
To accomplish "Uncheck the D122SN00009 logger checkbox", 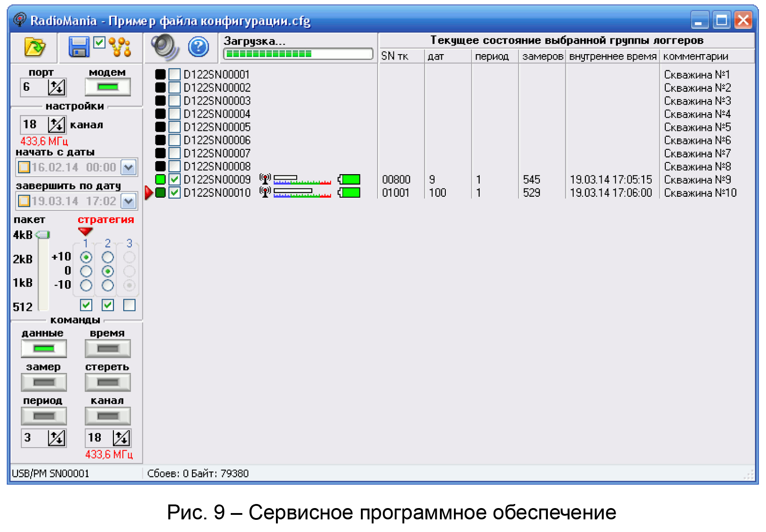I will tap(174, 180).
